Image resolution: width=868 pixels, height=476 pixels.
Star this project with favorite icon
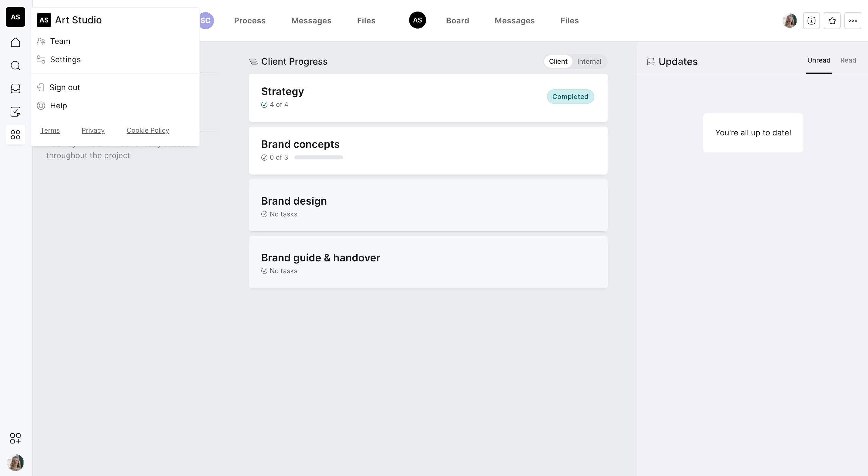coord(832,21)
